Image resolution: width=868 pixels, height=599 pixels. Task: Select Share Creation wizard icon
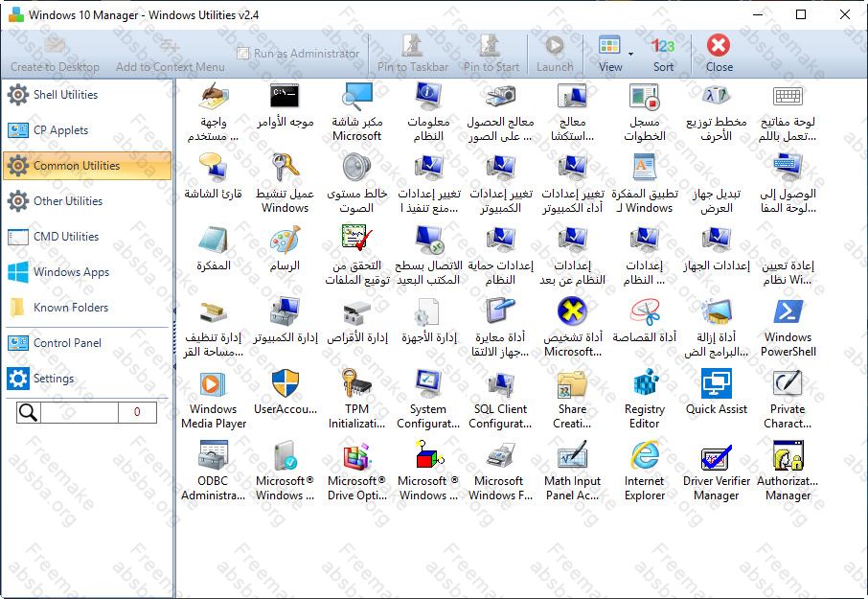point(572,383)
